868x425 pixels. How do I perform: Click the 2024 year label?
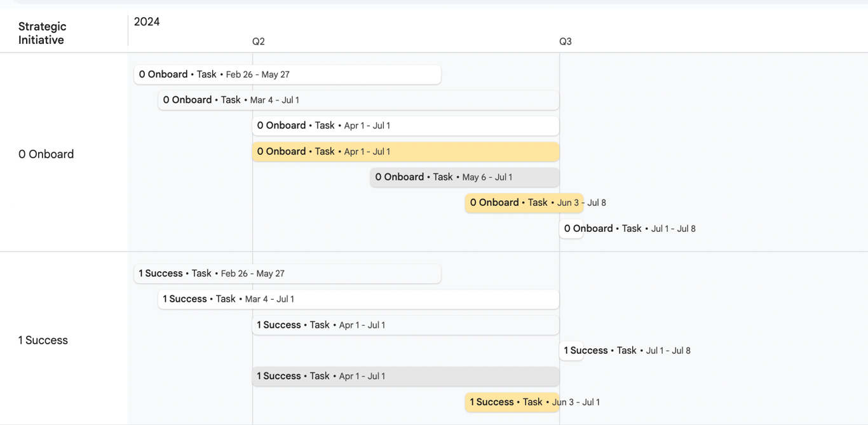click(147, 22)
